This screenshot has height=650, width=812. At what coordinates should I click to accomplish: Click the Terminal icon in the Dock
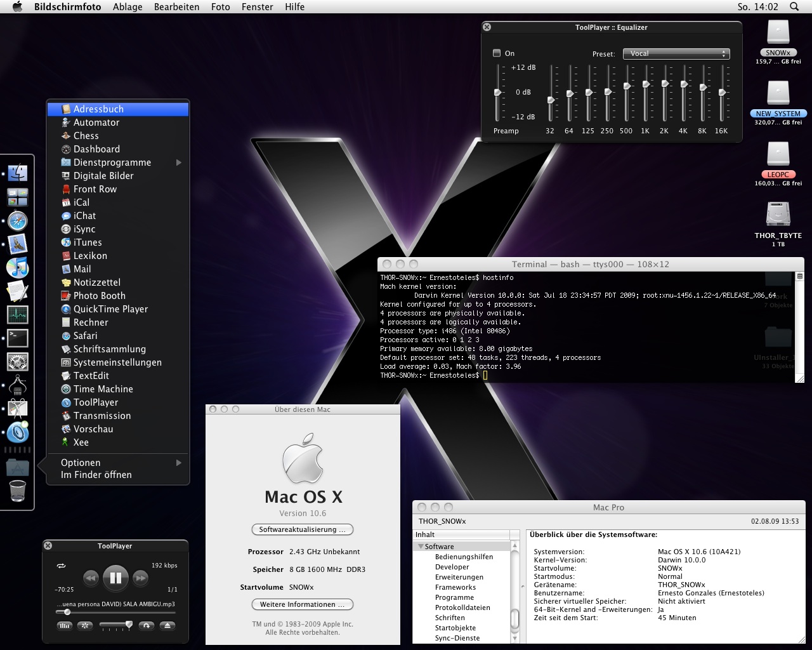click(x=17, y=338)
